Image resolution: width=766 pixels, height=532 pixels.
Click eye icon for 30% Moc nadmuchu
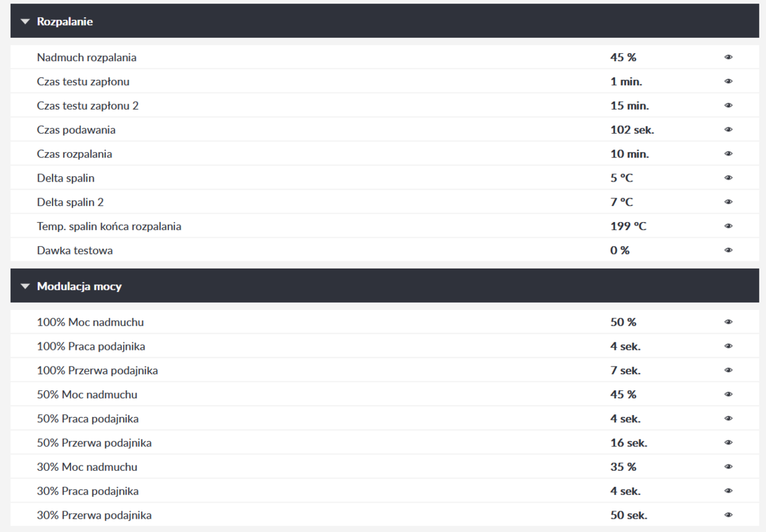point(728,467)
